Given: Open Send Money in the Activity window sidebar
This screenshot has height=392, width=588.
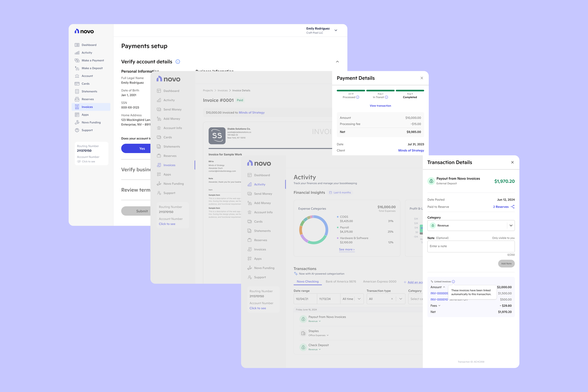Looking at the screenshot, I should click(x=260, y=194).
